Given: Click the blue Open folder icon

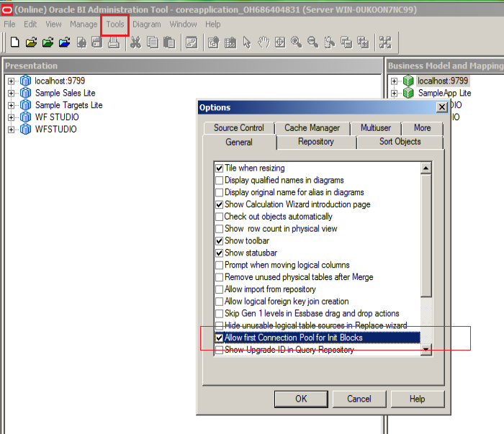Looking at the screenshot, I should pos(65,42).
